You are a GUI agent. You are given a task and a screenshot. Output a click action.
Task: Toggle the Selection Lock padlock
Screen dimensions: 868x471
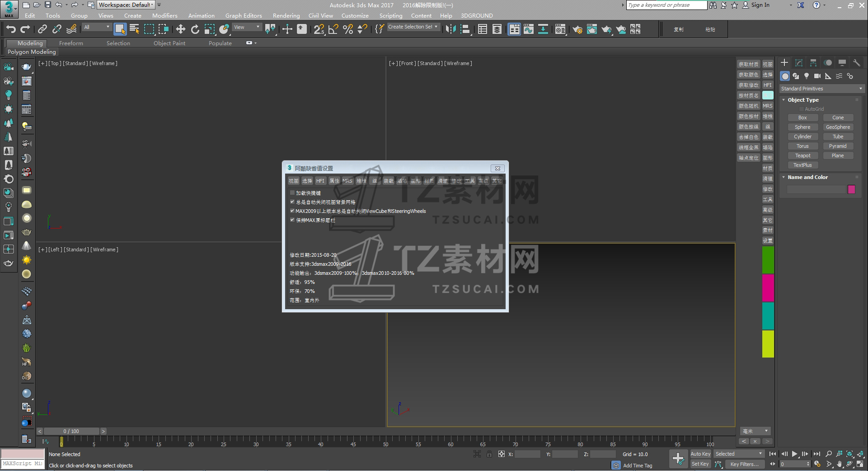(489, 454)
